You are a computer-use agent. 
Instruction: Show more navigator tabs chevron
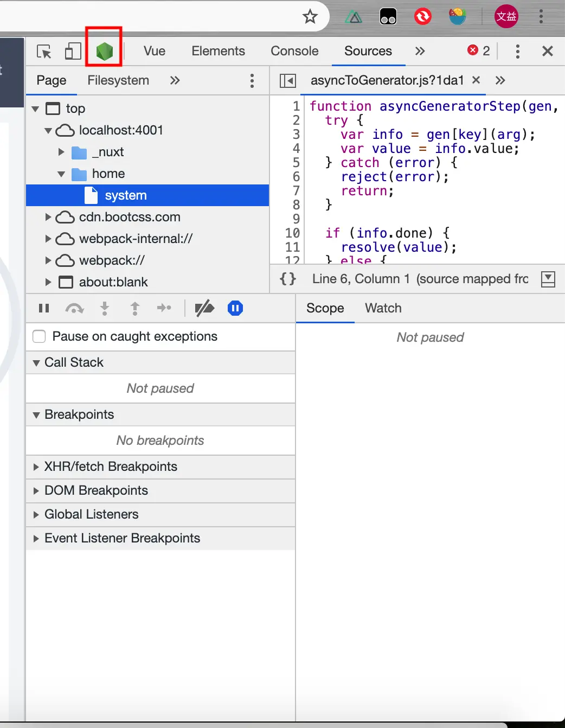pyautogui.click(x=175, y=80)
